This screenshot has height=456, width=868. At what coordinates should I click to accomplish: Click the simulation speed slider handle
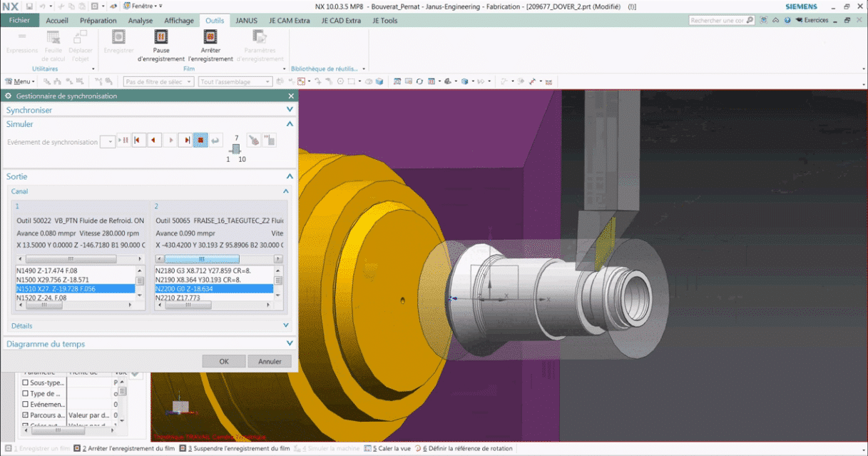tap(236, 148)
